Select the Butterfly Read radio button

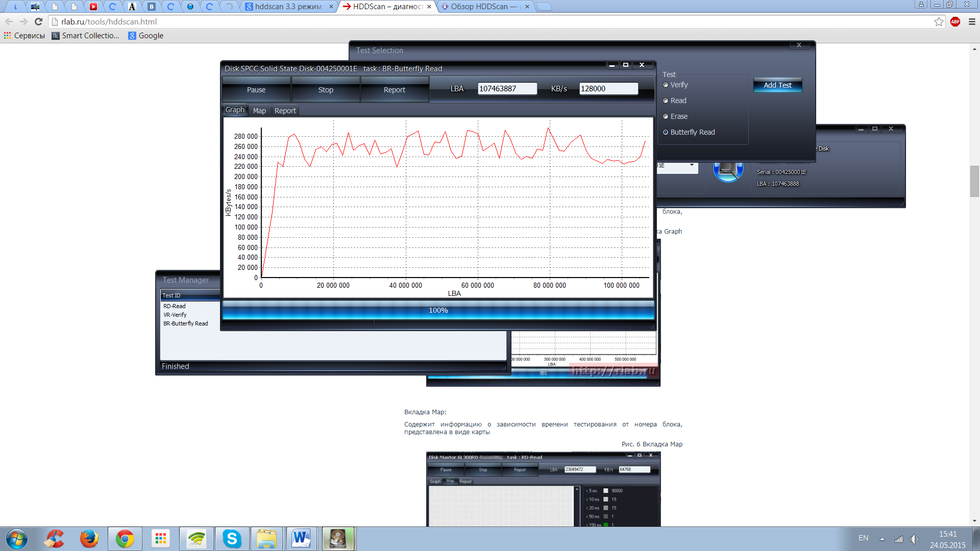666,132
